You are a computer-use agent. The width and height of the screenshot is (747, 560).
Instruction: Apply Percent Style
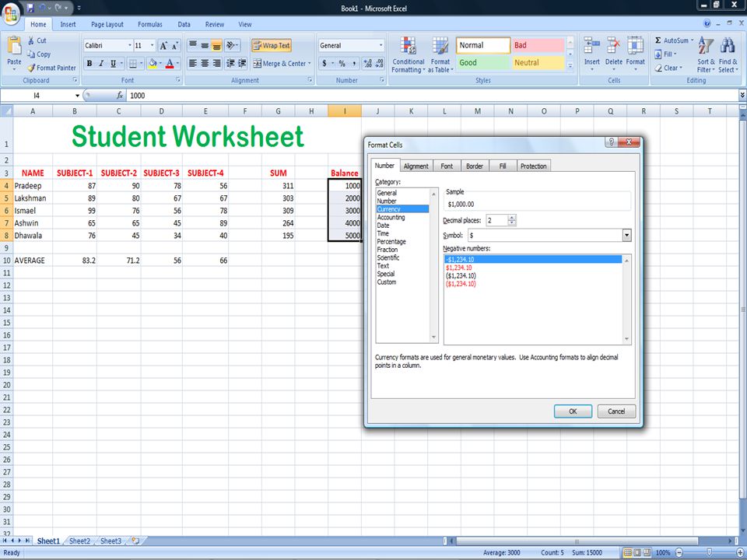pyautogui.click(x=342, y=63)
